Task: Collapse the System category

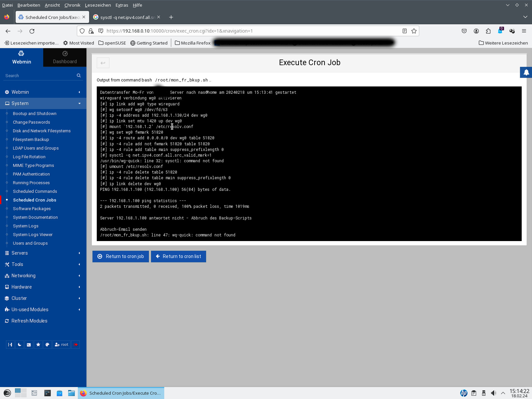Action: click(43, 103)
